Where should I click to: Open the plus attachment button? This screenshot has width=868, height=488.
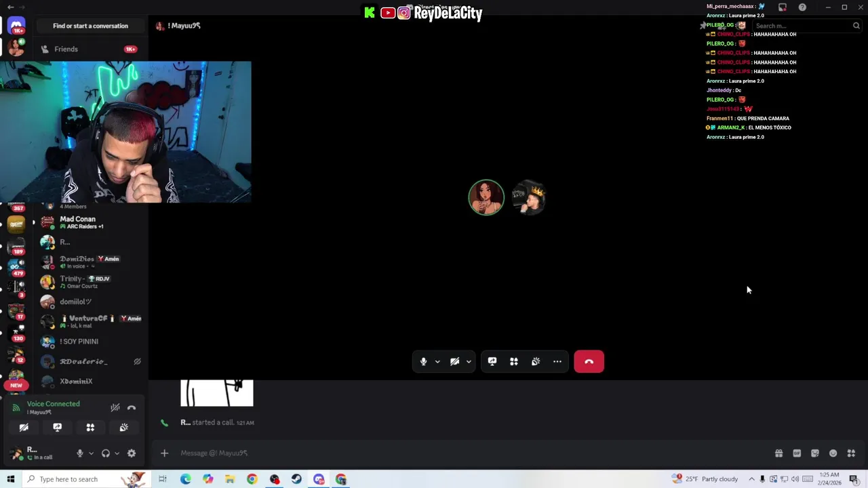tap(164, 453)
